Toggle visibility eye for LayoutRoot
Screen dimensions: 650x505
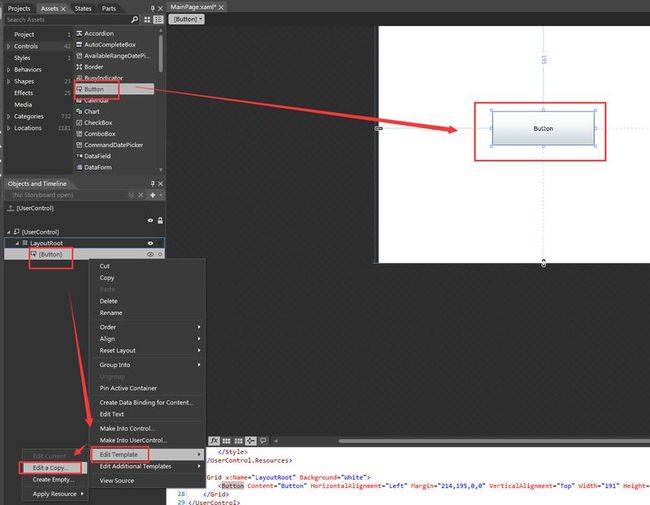(150, 243)
